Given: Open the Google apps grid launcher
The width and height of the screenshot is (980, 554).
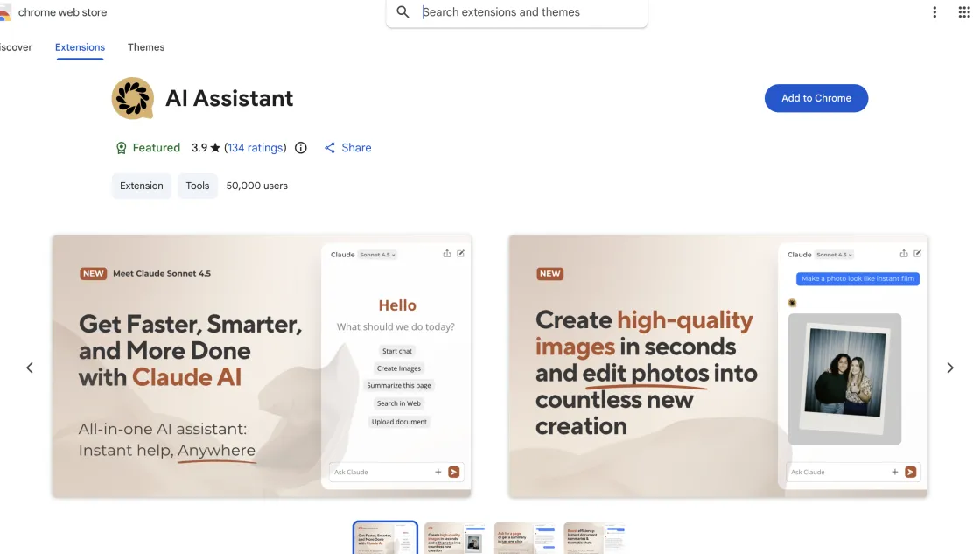Looking at the screenshot, I should pyautogui.click(x=965, y=11).
